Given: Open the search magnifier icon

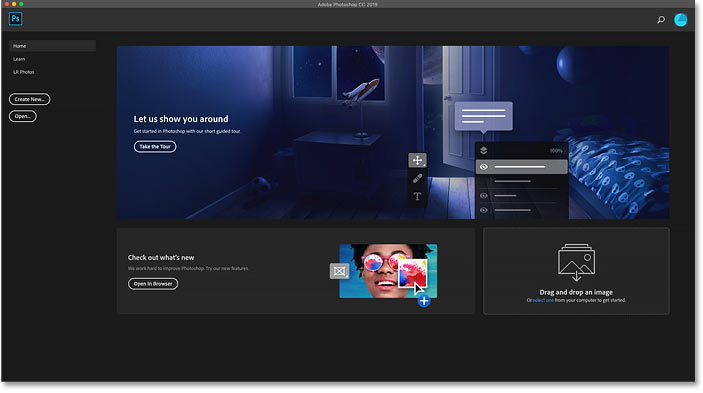Looking at the screenshot, I should (661, 20).
